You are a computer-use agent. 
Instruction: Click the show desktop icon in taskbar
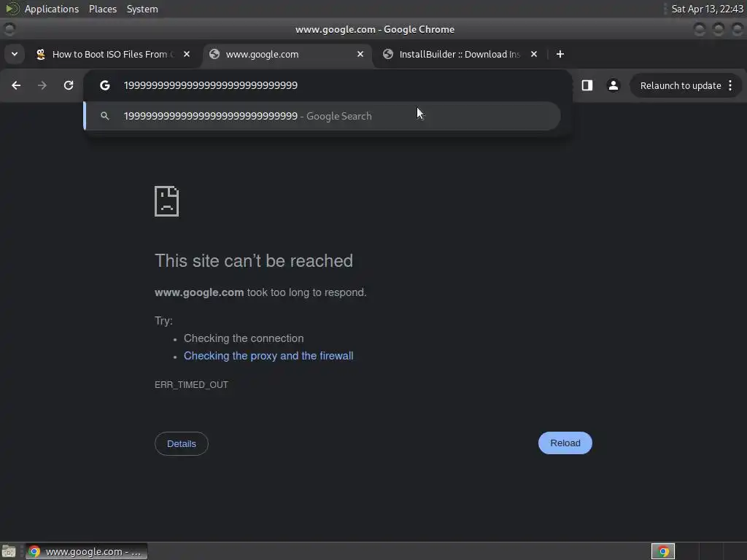pos(9,551)
